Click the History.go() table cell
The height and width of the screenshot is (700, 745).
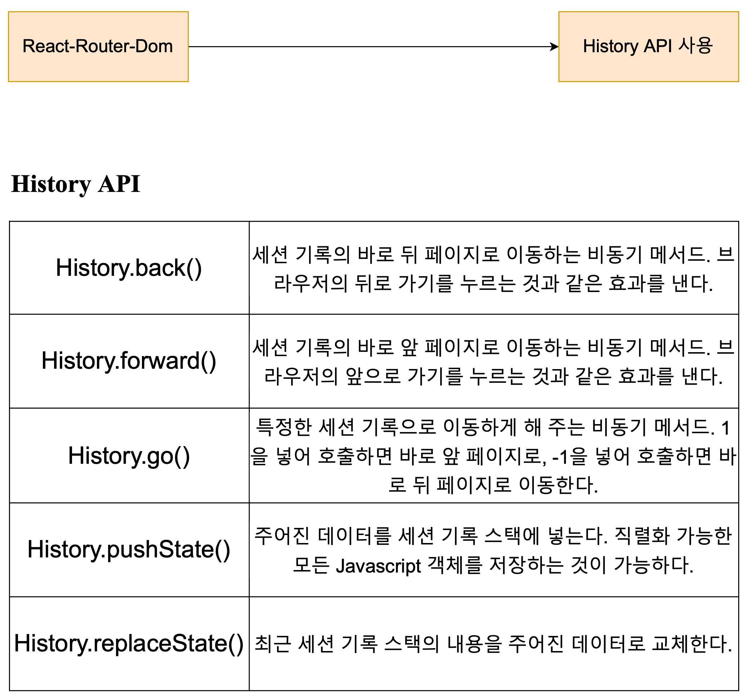pos(129,456)
